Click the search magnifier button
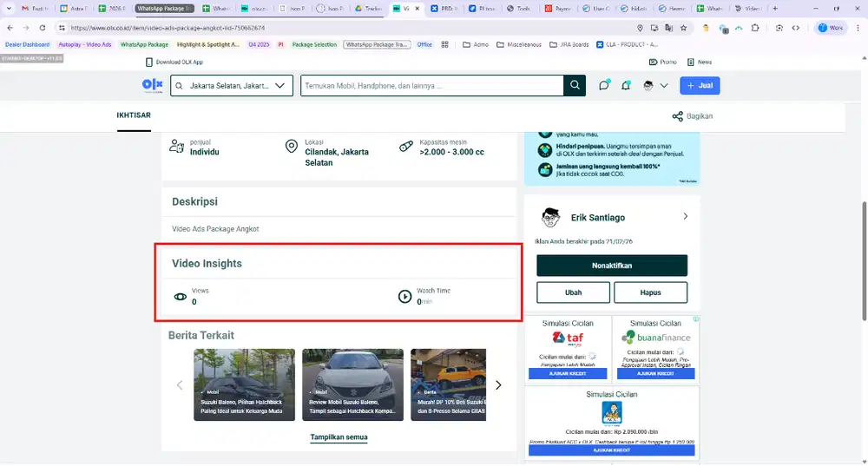The height and width of the screenshot is (466, 868). [x=575, y=86]
